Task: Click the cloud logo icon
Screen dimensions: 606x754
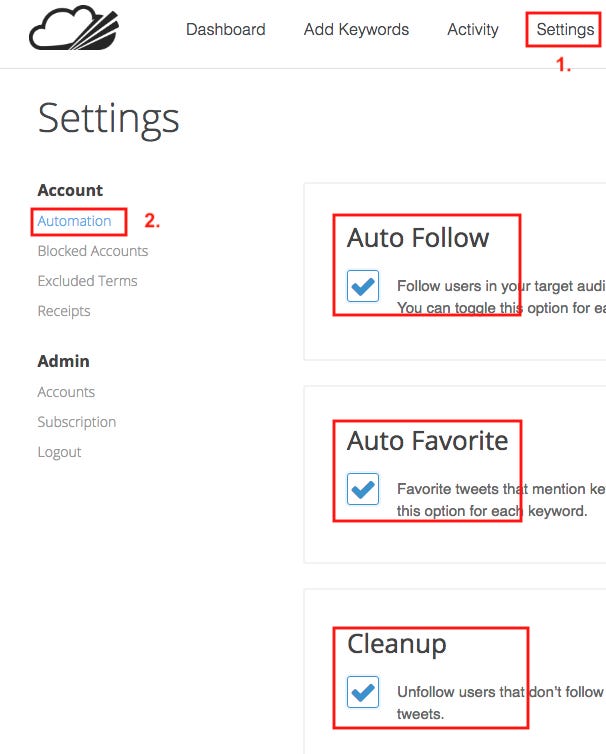Action: (x=74, y=28)
